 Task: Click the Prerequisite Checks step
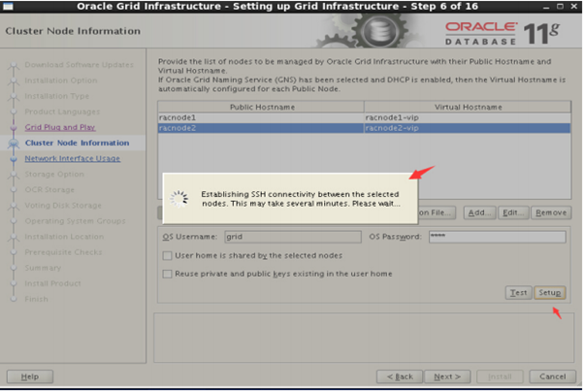tap(63, 252)
